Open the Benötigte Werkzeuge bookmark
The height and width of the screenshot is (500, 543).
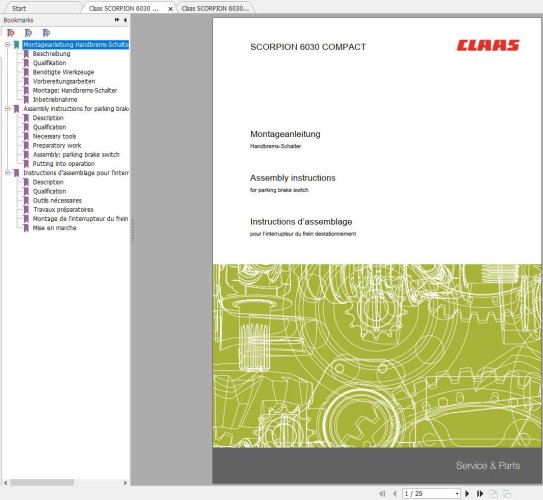click(63, 72)
